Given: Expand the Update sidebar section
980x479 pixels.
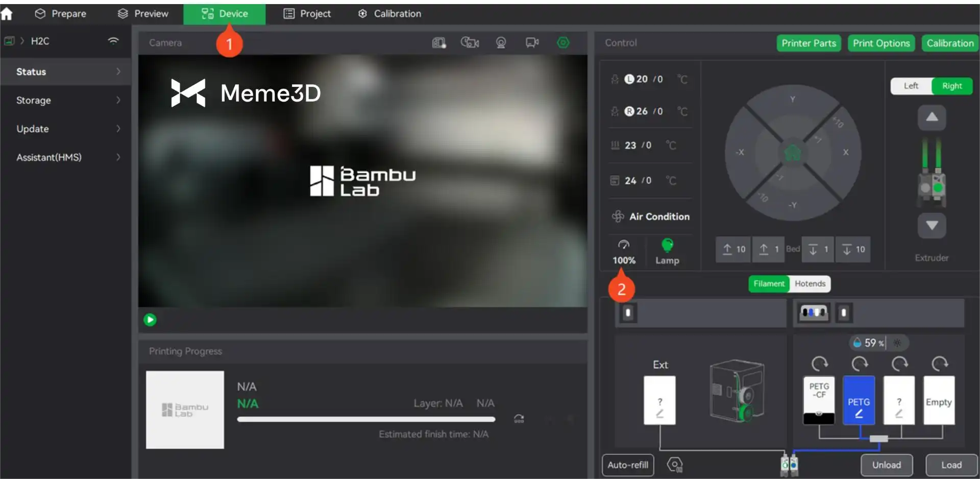Looking at the screenshot, I should [65, 129].
